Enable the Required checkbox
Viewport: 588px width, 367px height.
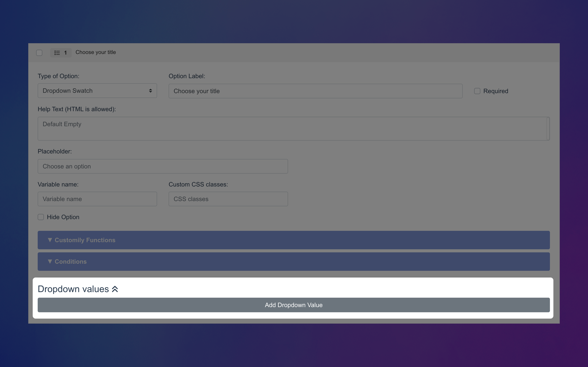pyautogui.click(x=477, y=91)
